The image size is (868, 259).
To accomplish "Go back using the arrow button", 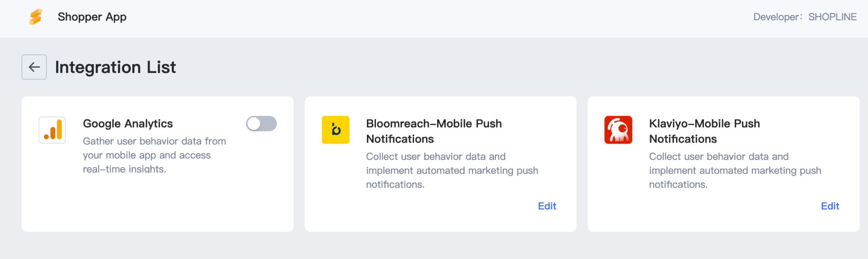I will 34,67.
